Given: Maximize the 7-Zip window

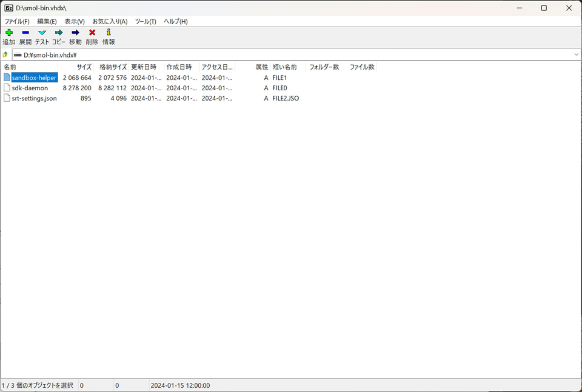Looking at the screenshot, I should [544, 8].
